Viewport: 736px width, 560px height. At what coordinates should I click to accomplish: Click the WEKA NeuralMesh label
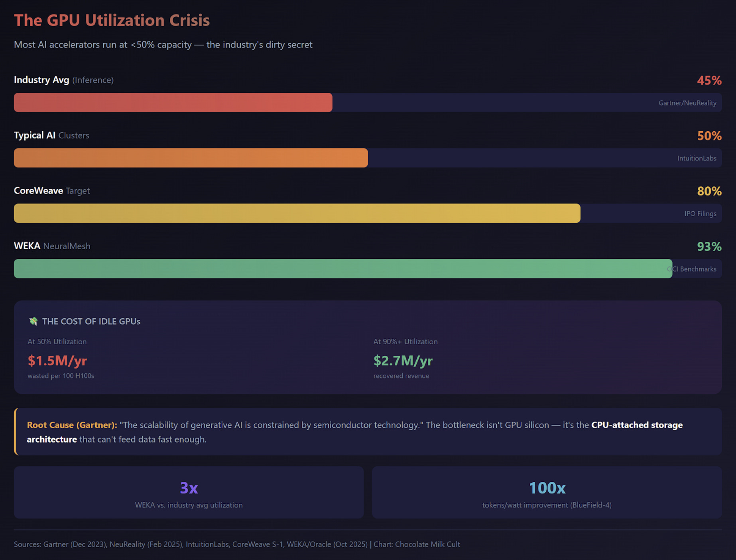tap(52, 246)
